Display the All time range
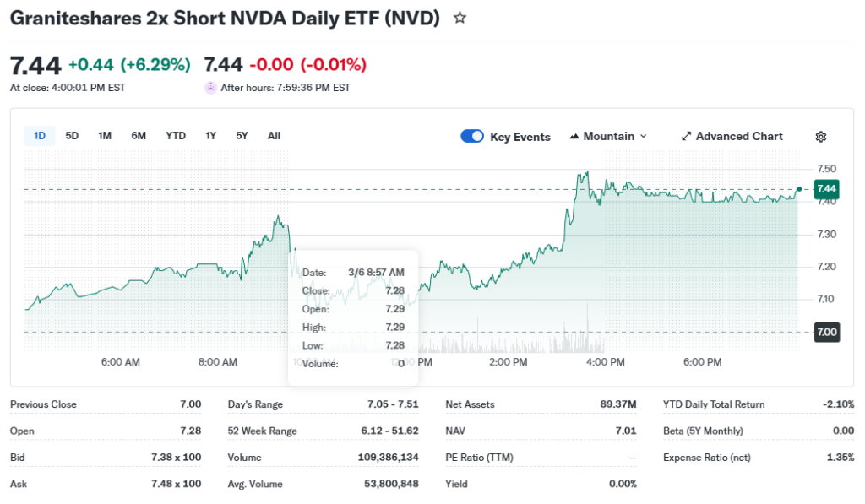The image size is (865, 504). [x=274, y=136]
